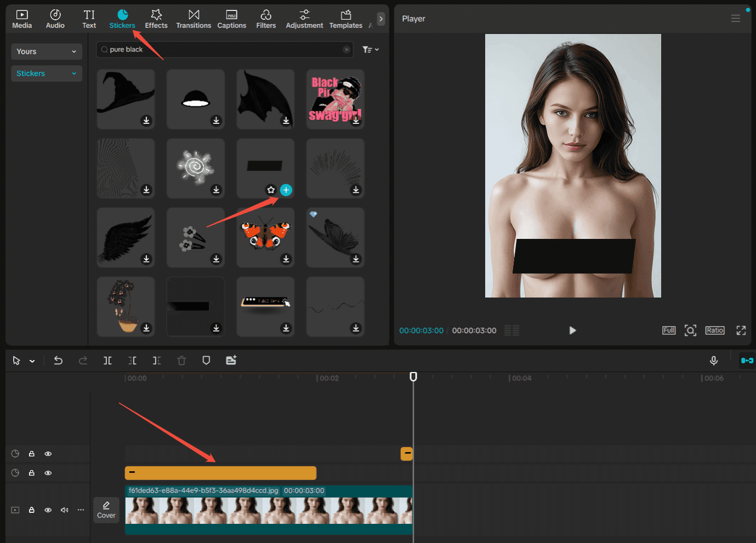Screen dimensions: 756x543
Task: Click the clip options icon next to the marker
Action: click(x=231, y=361)
